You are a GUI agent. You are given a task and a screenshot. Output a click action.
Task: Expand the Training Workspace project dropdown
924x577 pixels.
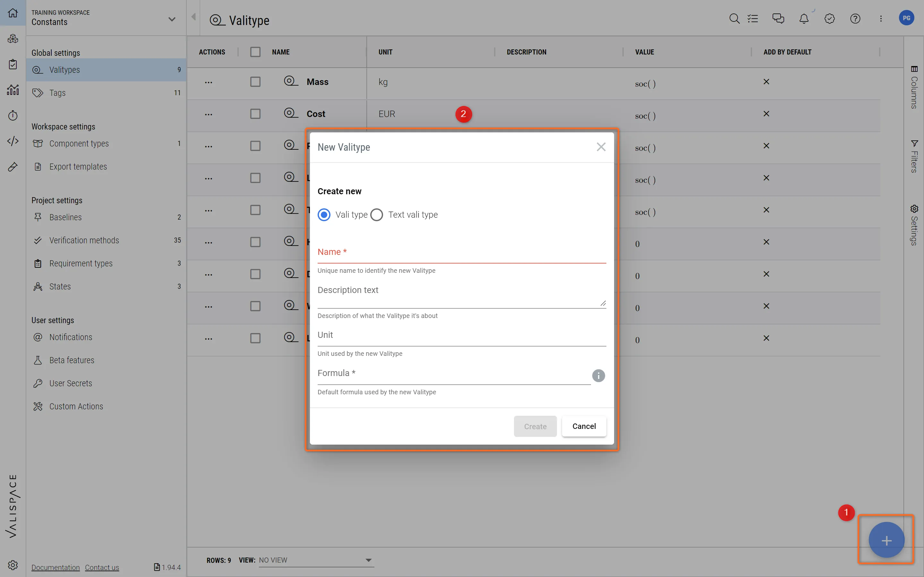tap(172, 19)
